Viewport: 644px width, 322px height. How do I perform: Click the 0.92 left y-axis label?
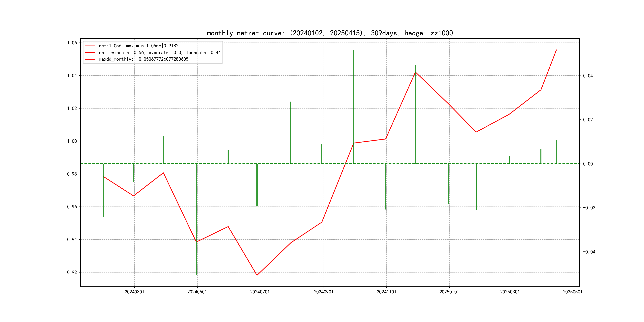click(x=72, y=272)
